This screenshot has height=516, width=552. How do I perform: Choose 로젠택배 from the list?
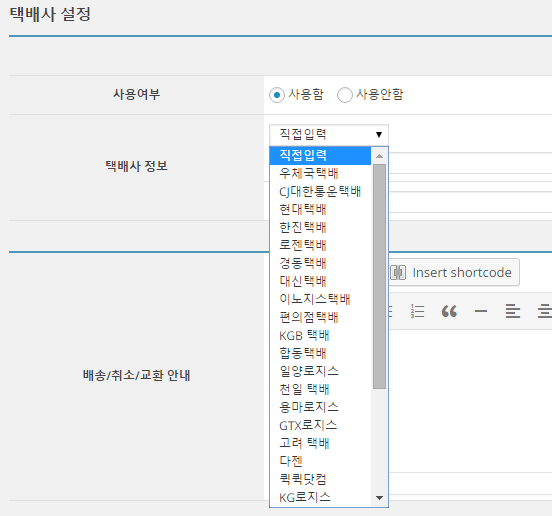320,245
